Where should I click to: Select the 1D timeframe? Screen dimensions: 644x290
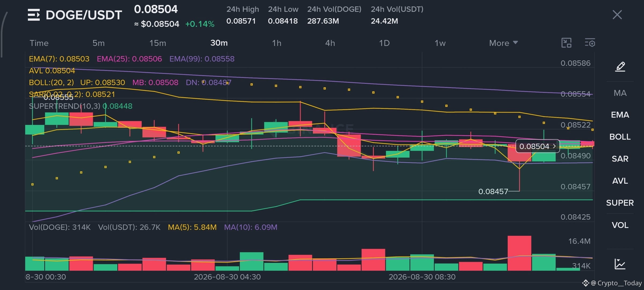tap(384, 43)
